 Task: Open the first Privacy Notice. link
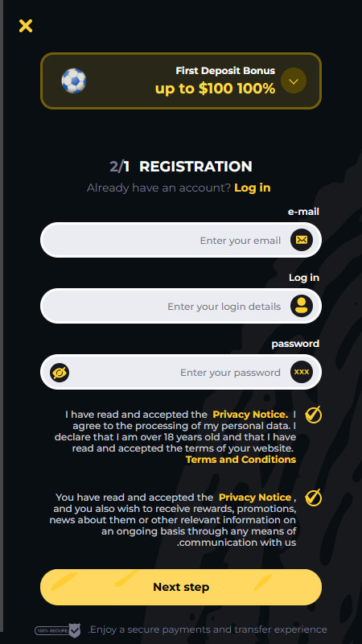[250, 415]
